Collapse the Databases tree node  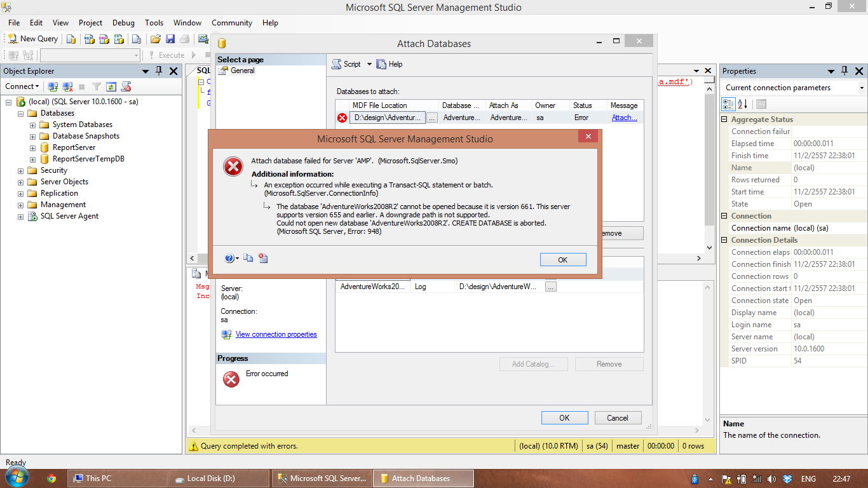20,113
